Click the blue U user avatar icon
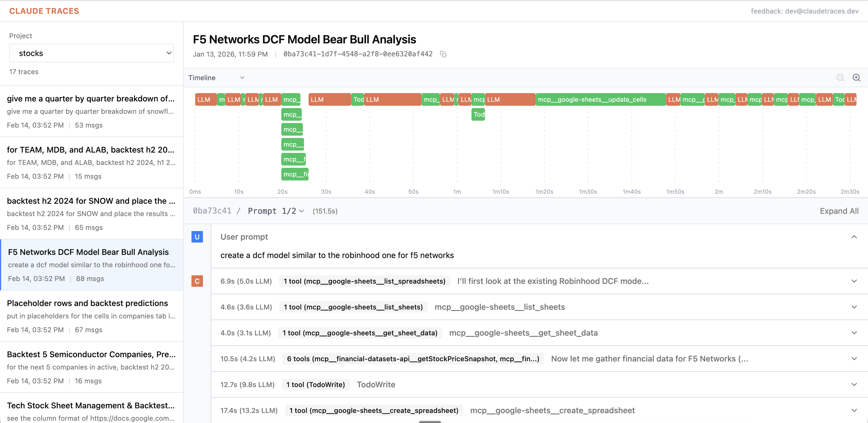Screen dimensions: 868x423 coord(197,237)
